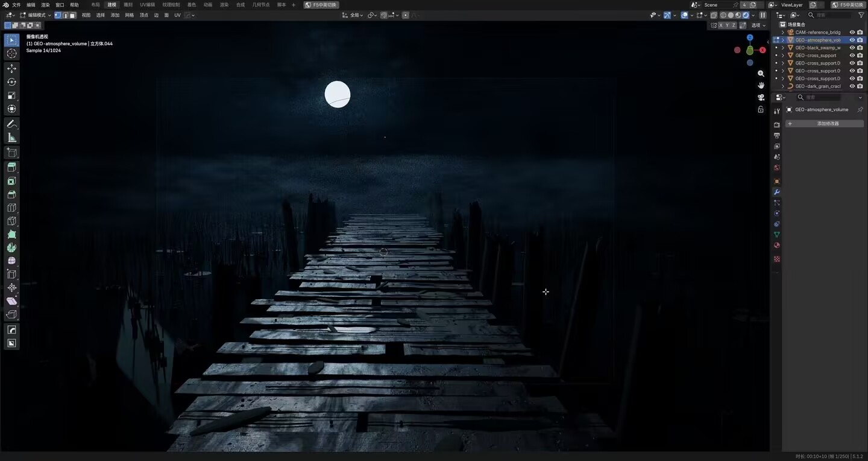868x461 pixels.
Task: Open the shading options dropdown arrow
Action: coord(753,15)
